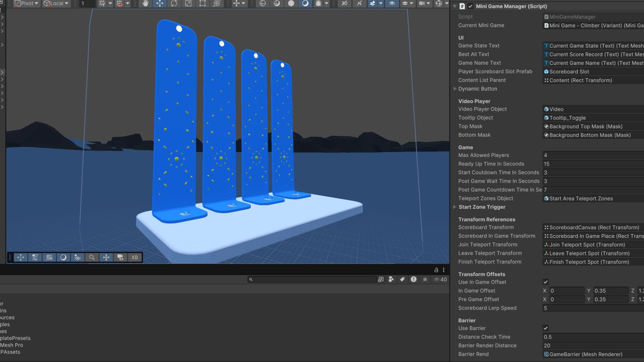
Task: Select the Rotate tool
Action: (174, 4)
